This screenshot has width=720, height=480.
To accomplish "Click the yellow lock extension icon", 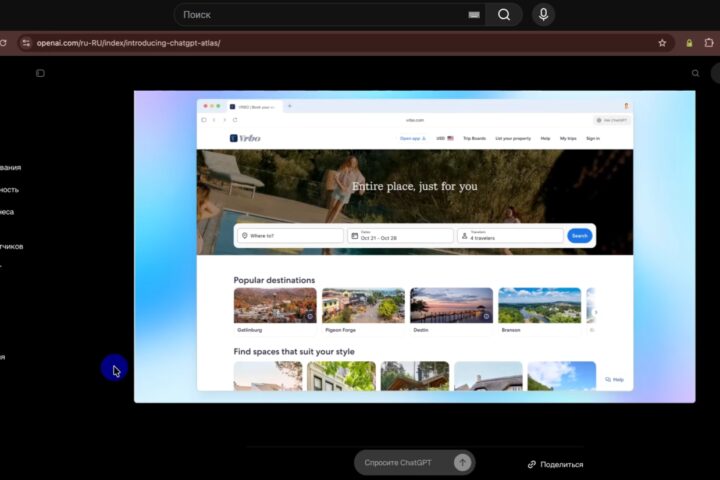I will pyautogui.click(x=689, y=43).
